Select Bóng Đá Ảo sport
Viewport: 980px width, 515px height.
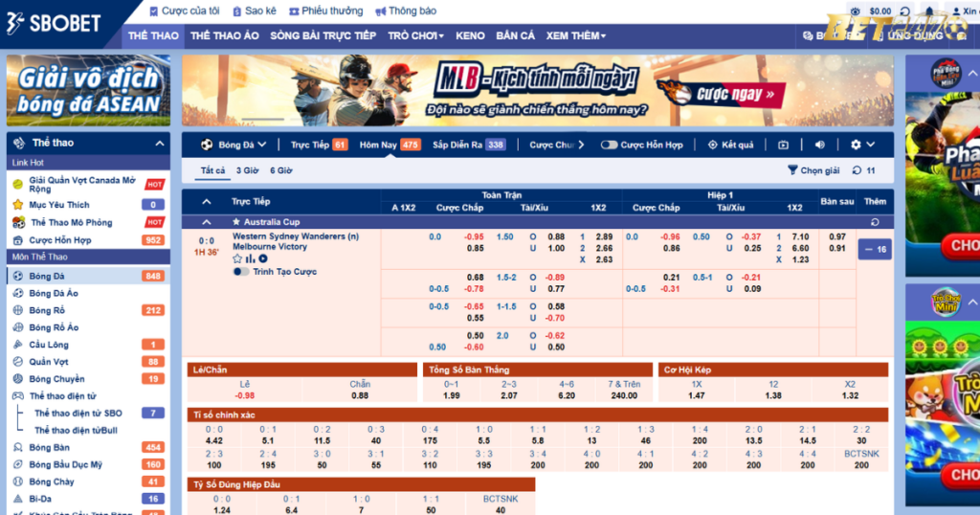click(88, 293)
